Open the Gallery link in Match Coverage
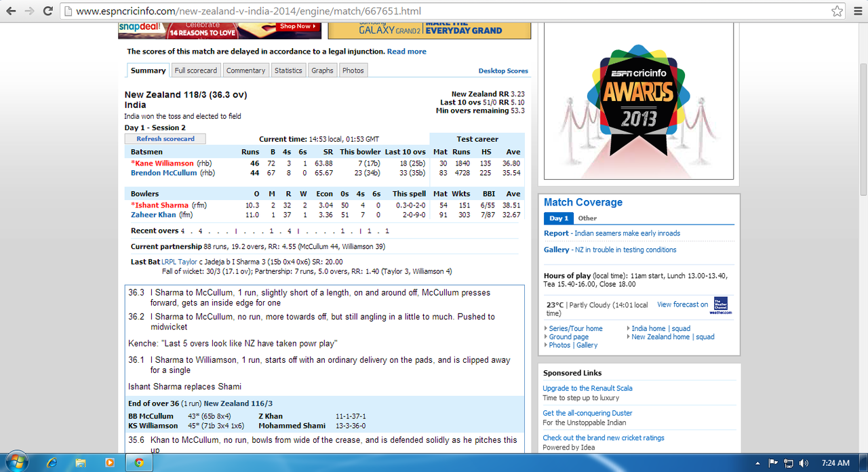Image resolution: width=868 pixels, height=472 pixels. pos(556,250)
